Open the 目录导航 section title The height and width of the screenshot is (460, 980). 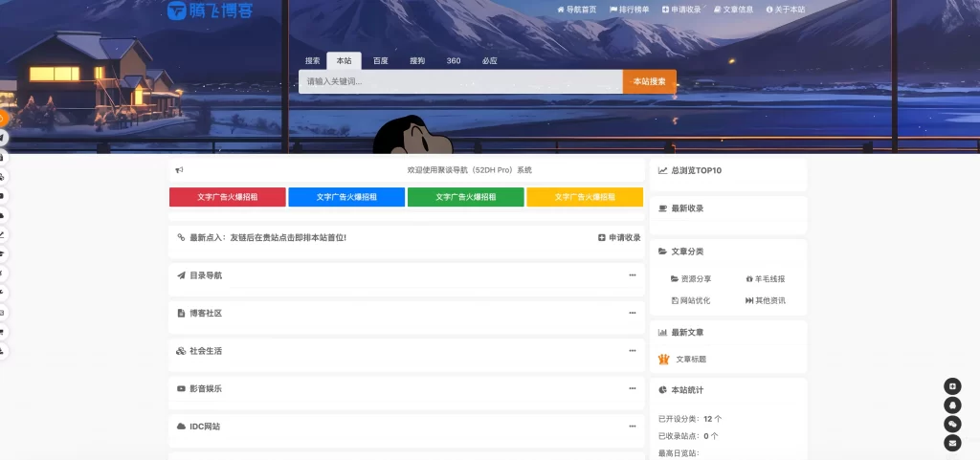206,275
